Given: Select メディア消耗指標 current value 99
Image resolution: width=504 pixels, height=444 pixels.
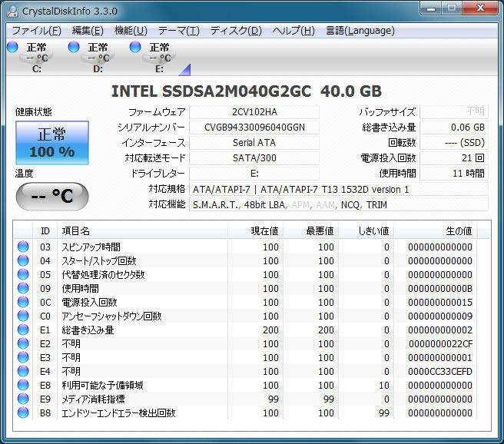Looking at the screenshot, I should click(x=274, y=399).
